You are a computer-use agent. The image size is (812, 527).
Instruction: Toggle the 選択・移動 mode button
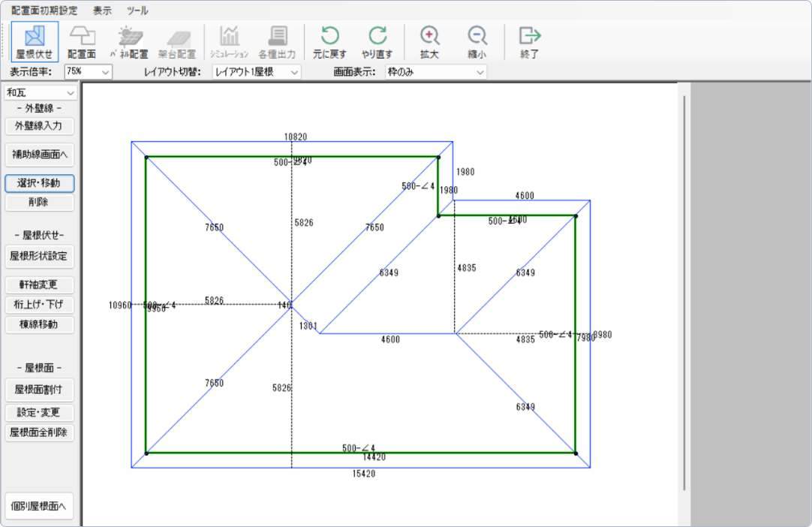pyautogui.click(x=40, y=182)
